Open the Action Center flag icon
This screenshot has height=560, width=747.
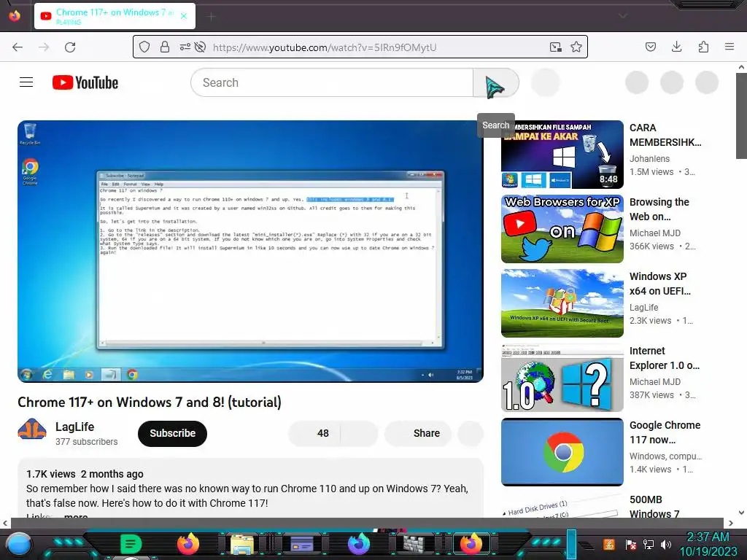point(631,544)
